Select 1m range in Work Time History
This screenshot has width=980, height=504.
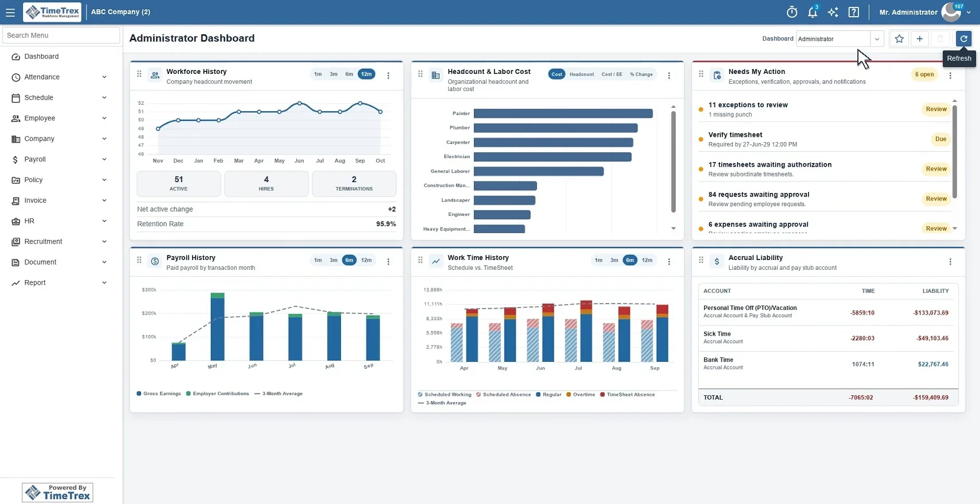(x=599, y=260)
